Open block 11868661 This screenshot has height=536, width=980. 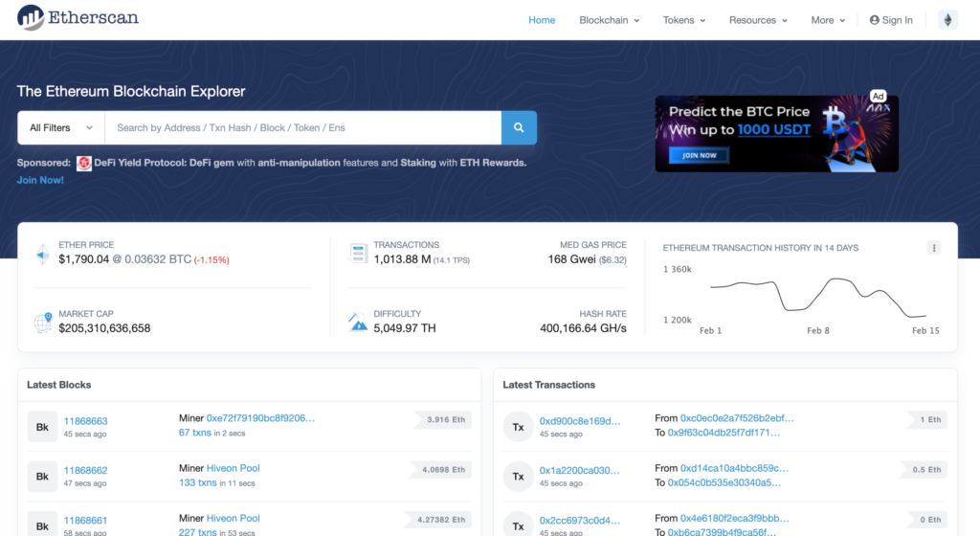pos(85,521)
